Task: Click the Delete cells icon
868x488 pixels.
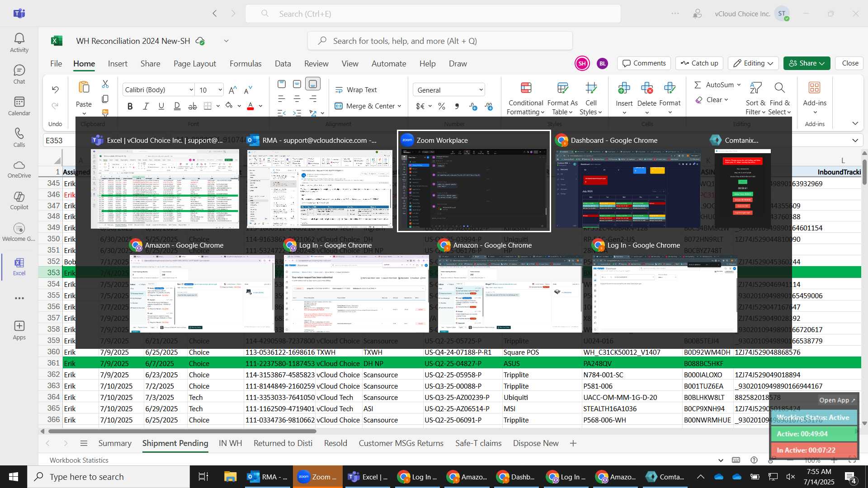Action: pyautogui.click(x=647, y=88)
